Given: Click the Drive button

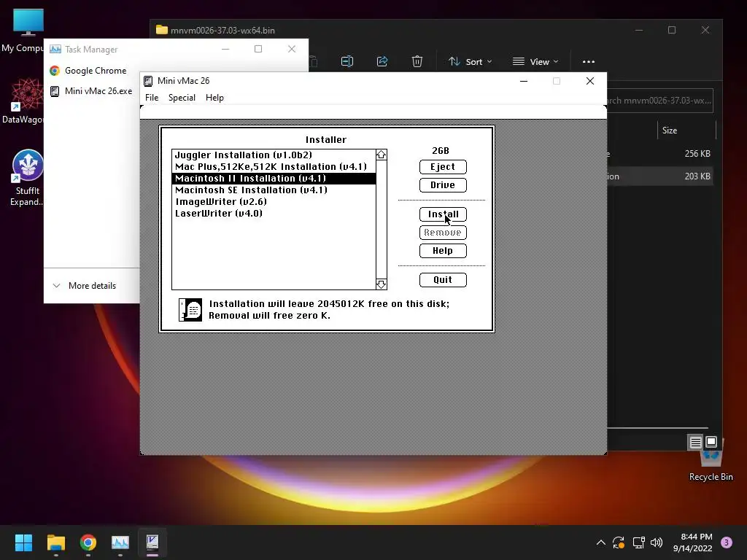Looking at the screenshot, I should pyautogui.click(x=443, y=184).
